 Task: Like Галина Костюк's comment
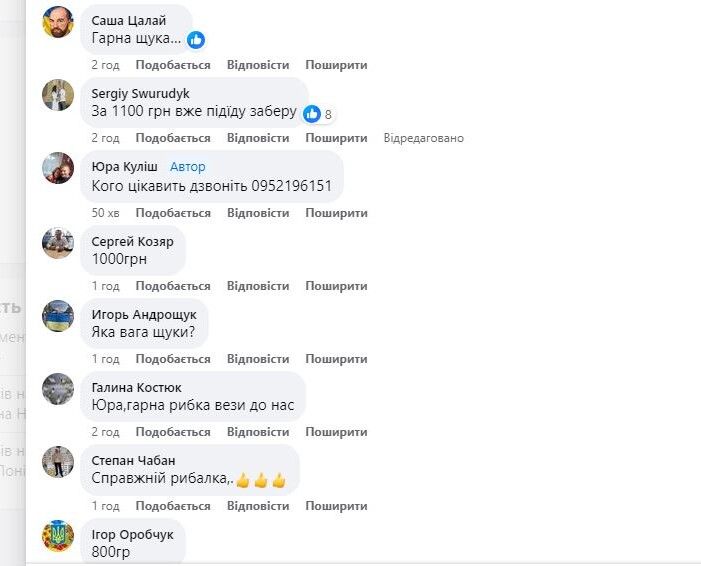point(173,432)
